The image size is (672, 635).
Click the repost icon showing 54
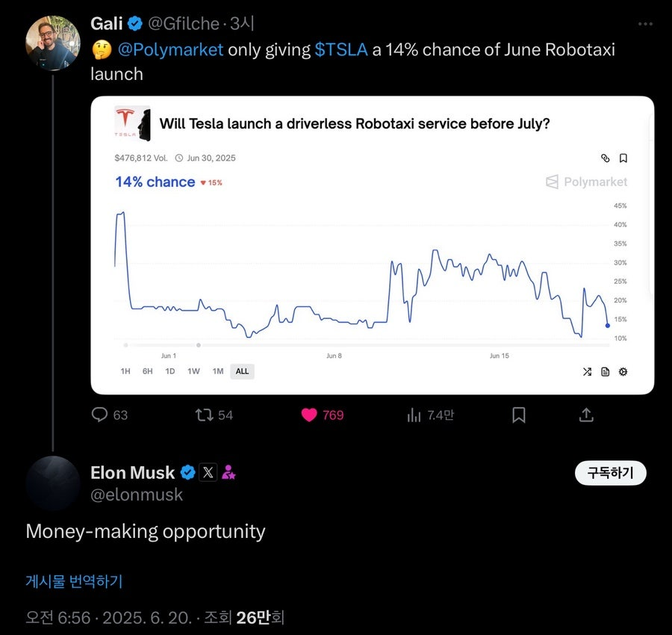click(x=204, y=415)
